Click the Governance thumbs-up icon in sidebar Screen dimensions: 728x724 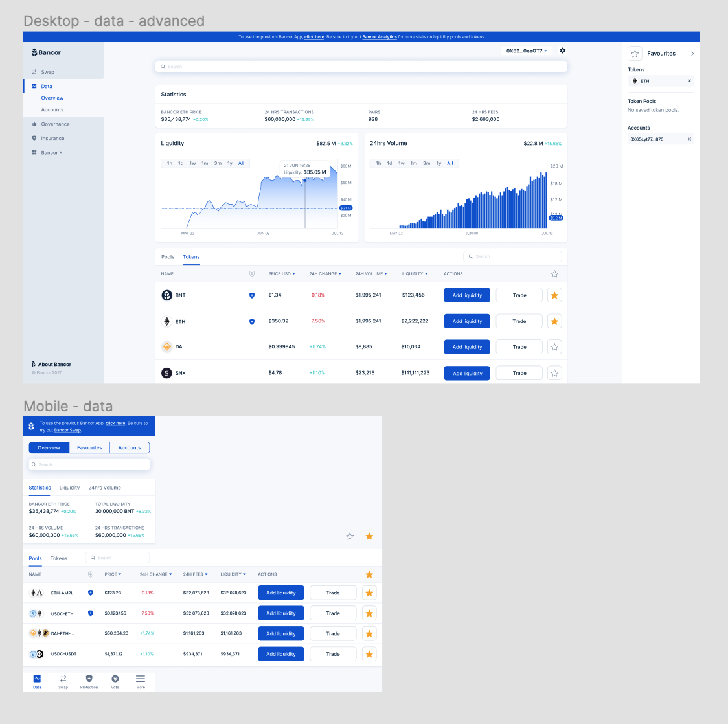point(34,124)
